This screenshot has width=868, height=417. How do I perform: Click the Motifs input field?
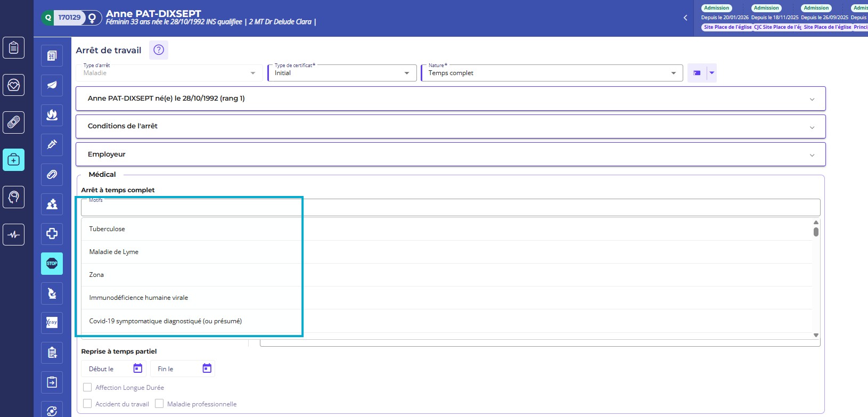451,208
